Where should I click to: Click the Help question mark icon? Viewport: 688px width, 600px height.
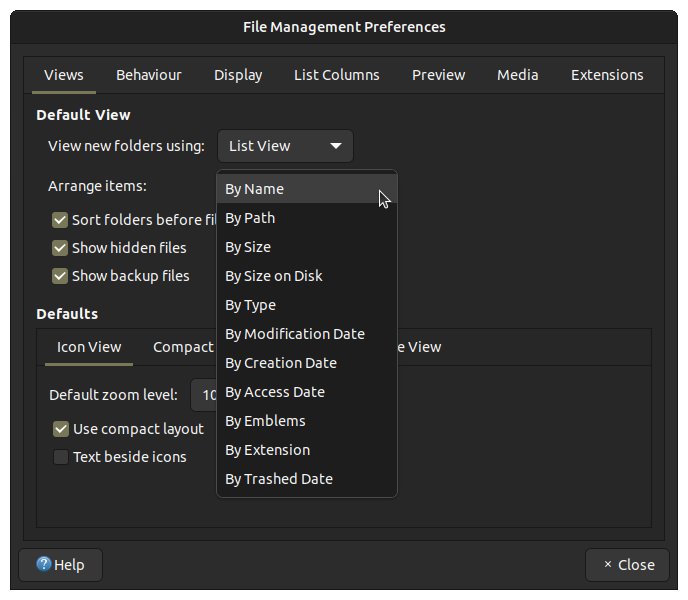43,564
